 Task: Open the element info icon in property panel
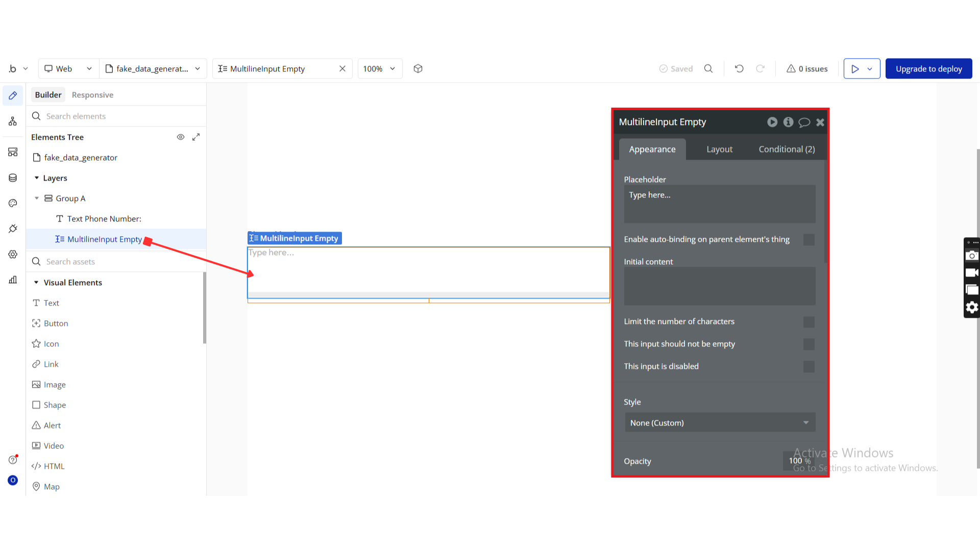(788, 122)
